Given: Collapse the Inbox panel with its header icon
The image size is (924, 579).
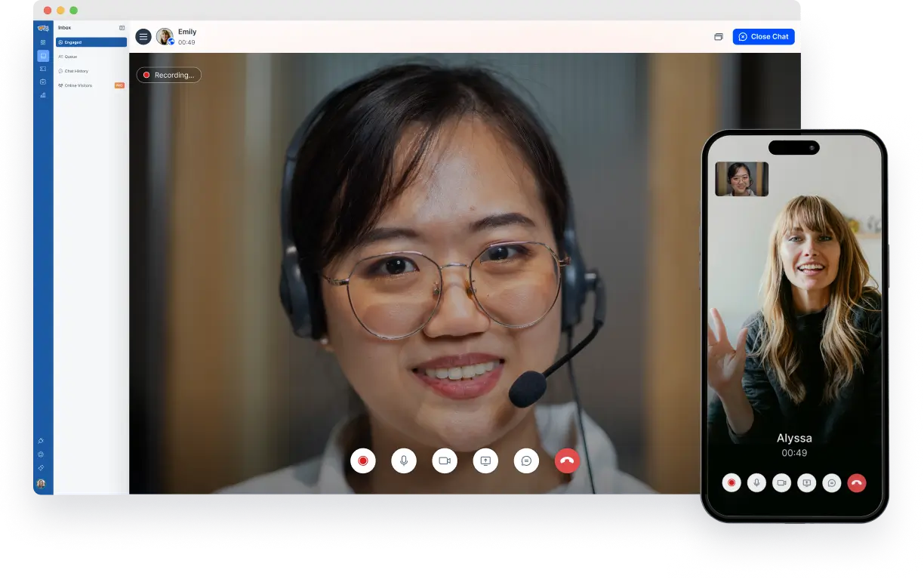Looking at the screenshot, I should [122, 27].
